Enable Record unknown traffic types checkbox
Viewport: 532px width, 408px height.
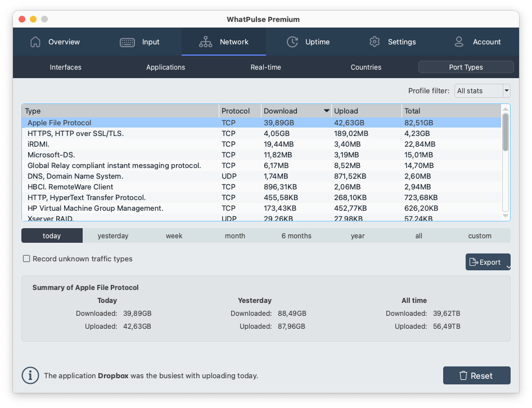point(26,259)
